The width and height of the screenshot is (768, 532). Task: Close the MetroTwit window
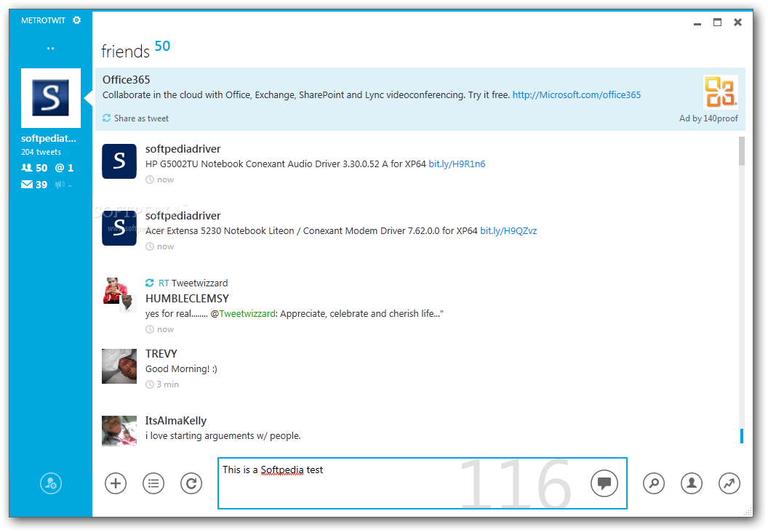pyautogui.click(x=737, y=22)
